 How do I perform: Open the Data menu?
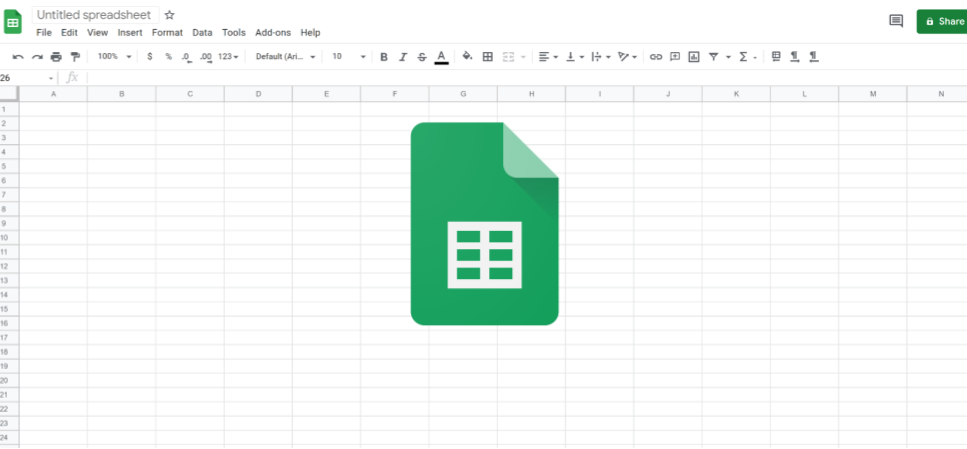[x=202, y=33]
